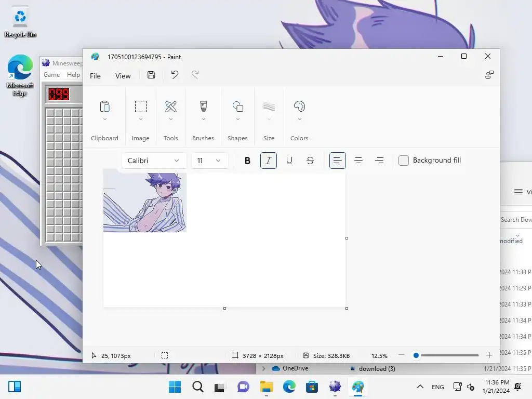The height and width of the screenshot is (399, 532).
Task: Open the Shapes icon
Action: [237, 107]
